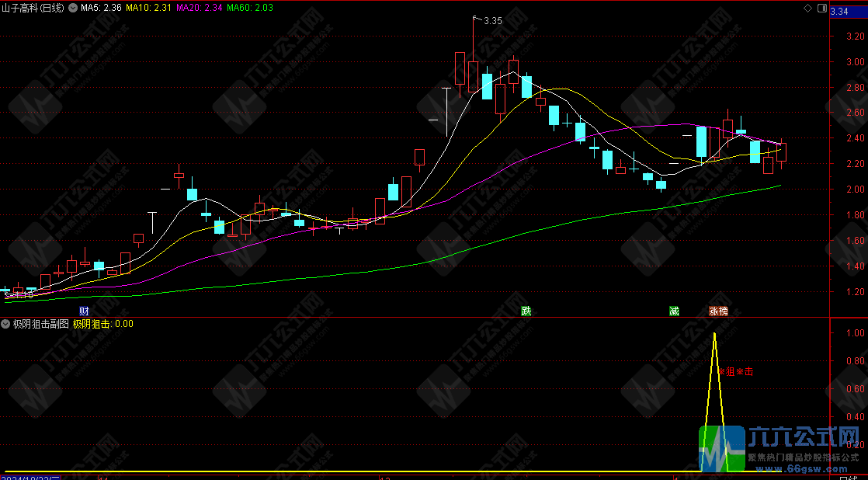Click the yellow 极阴狙击 value label
This screenshot has width=868, height=480.
(x=103, y=324)
